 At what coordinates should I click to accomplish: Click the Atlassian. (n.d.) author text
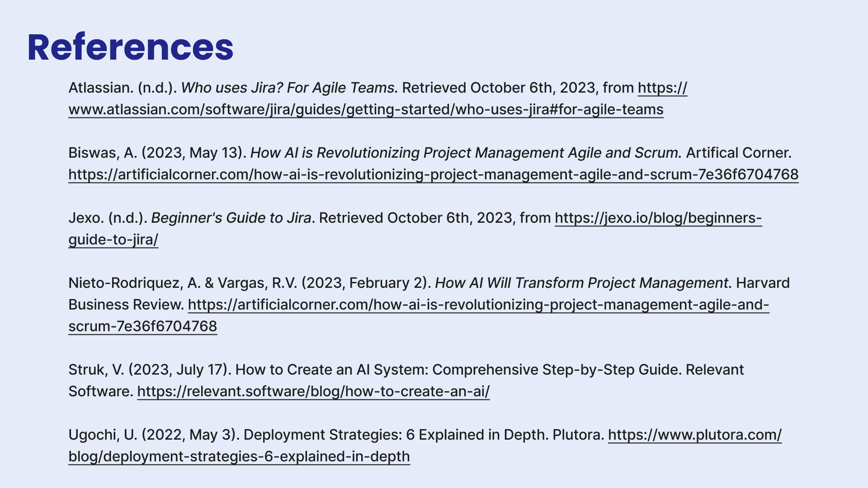(x=123, y=88)
